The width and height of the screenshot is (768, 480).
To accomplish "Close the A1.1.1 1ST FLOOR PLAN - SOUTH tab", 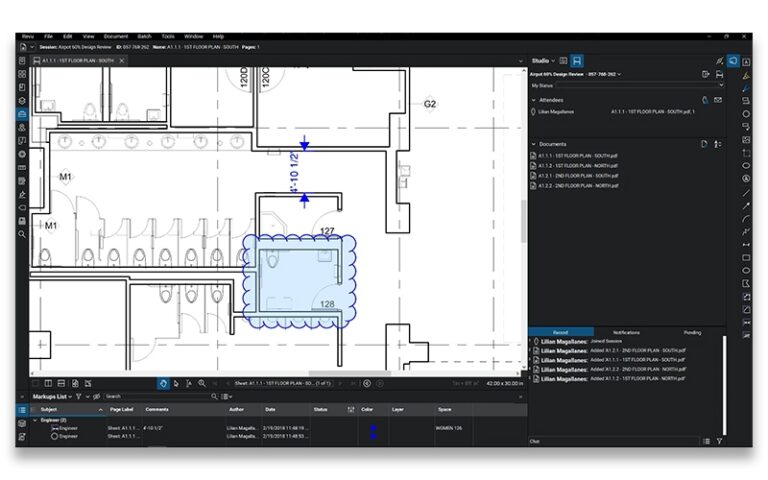I will tap(121, 61).
